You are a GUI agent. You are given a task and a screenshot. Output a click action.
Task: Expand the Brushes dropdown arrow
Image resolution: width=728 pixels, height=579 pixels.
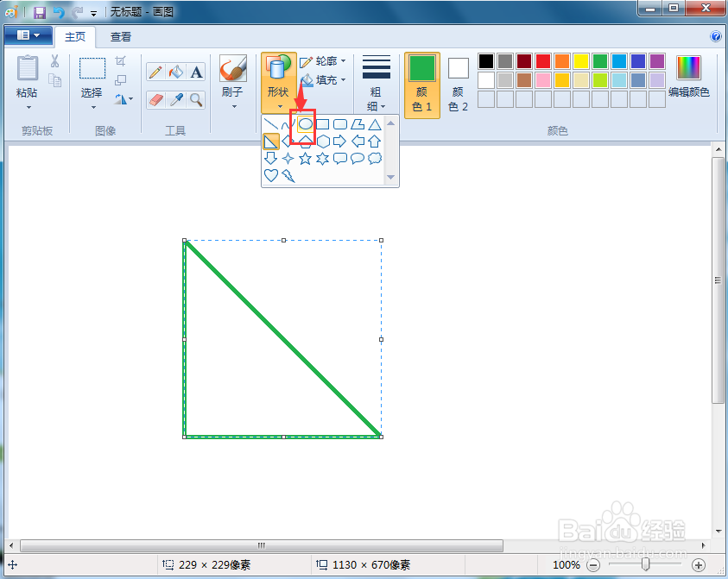tap(234, 107)
